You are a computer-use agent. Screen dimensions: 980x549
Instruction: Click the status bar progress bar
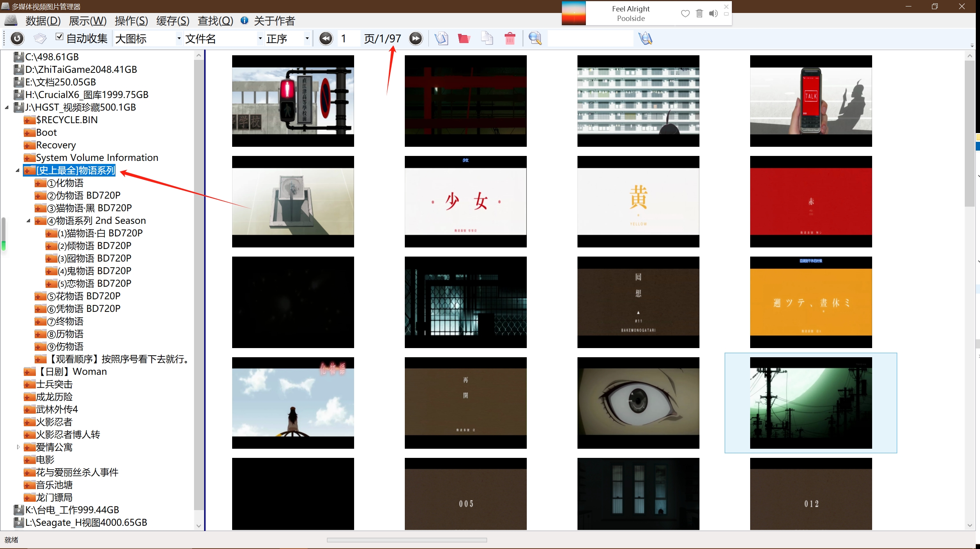(407, 540)
